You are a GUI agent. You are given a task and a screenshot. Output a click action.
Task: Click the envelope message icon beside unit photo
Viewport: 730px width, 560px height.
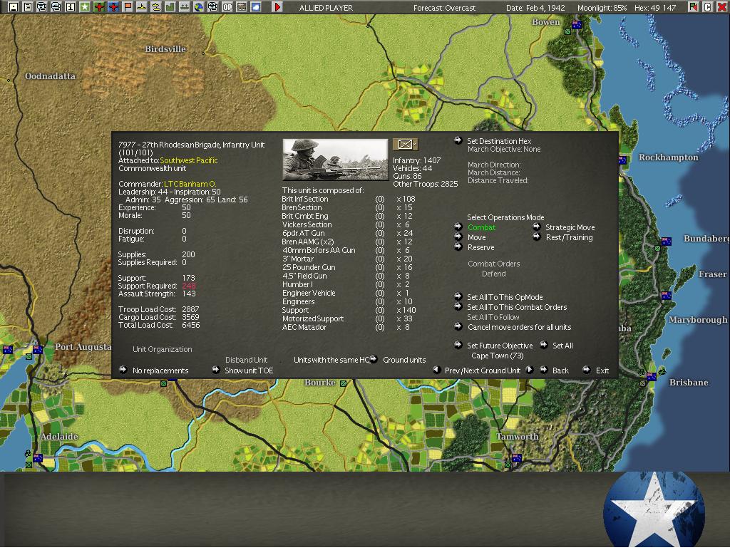tap(405, 144)
